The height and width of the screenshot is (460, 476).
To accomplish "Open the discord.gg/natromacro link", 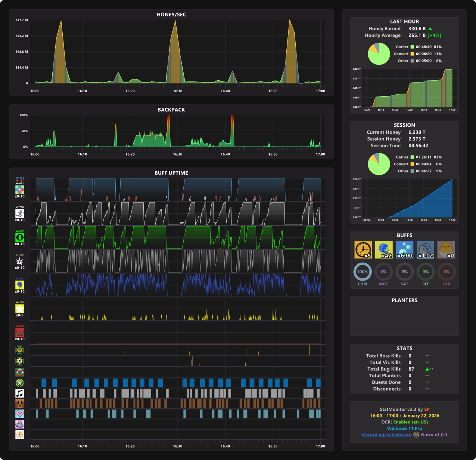I will pyautogui.click(x=386, y=435).
